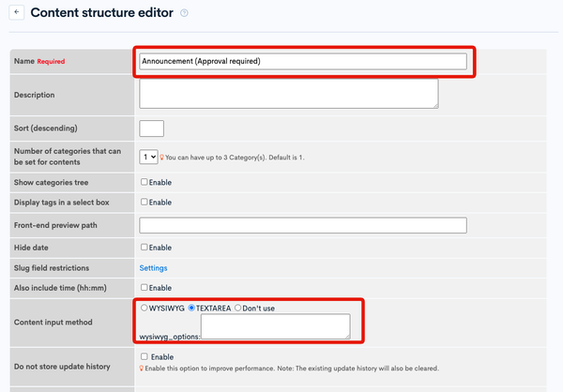
Task: Select the Don't use radio button
Action: (x=237, y=308)
